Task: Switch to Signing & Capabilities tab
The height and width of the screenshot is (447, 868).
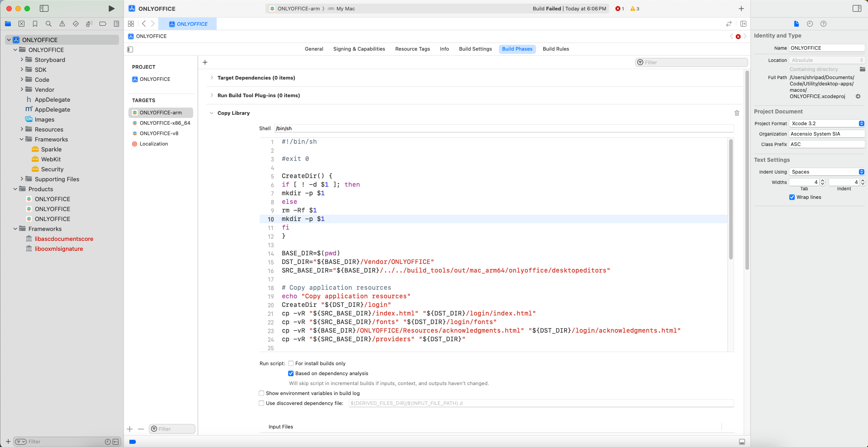Action: (359, 49)
